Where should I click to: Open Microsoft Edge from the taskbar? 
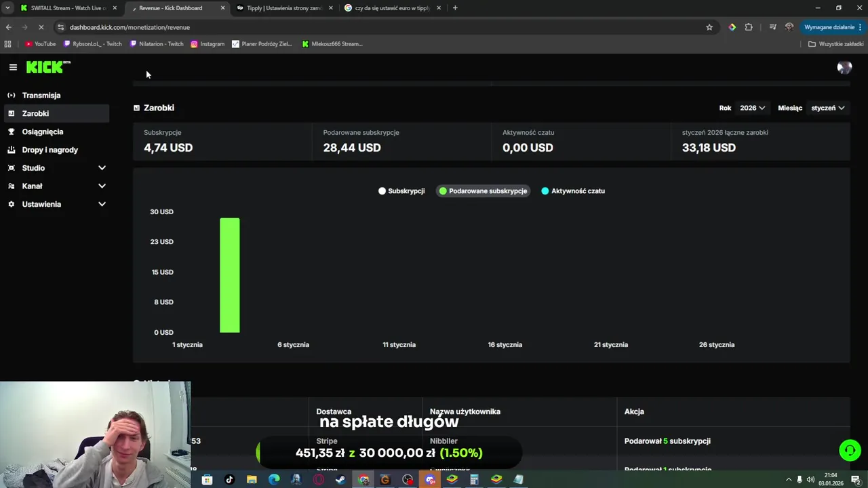pos(274,480)
